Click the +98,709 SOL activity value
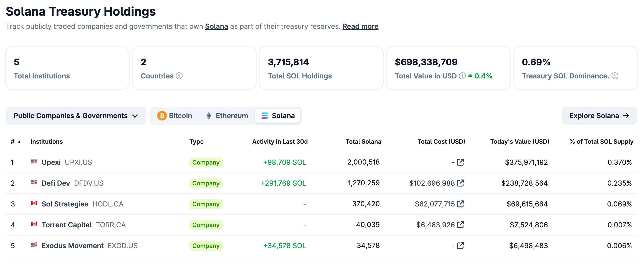This screenshot has height=272, width=644. pos(285,163)
